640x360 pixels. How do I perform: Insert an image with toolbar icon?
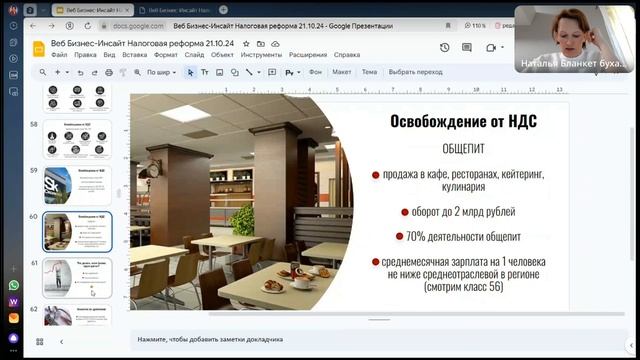coord(220,72)
